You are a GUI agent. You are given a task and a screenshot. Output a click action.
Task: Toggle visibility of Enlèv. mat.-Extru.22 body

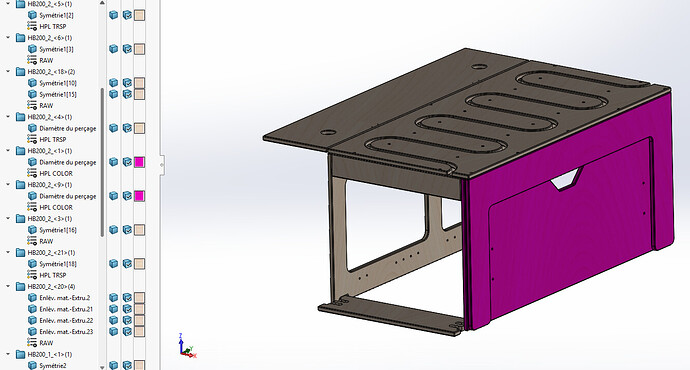tap(114, 320)
